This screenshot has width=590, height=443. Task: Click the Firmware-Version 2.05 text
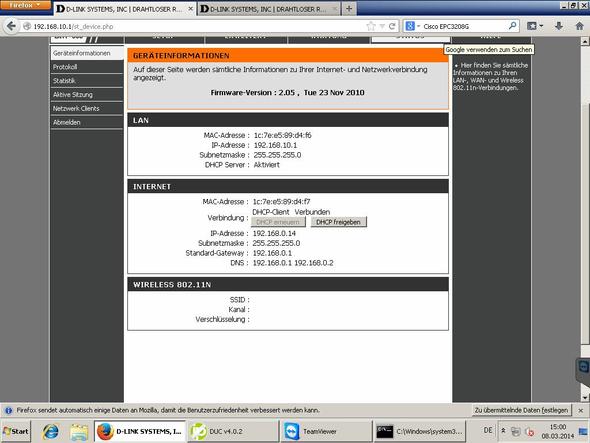[287, 93]
